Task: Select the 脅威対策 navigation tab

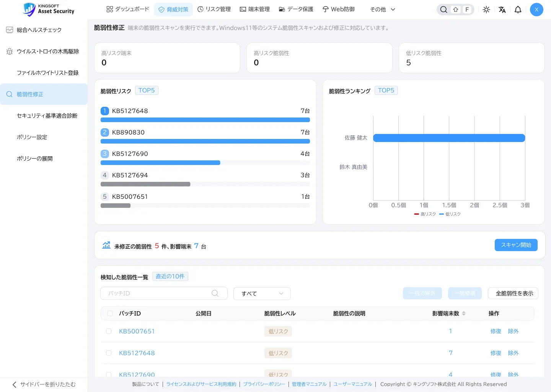Action: click(173, 10)
